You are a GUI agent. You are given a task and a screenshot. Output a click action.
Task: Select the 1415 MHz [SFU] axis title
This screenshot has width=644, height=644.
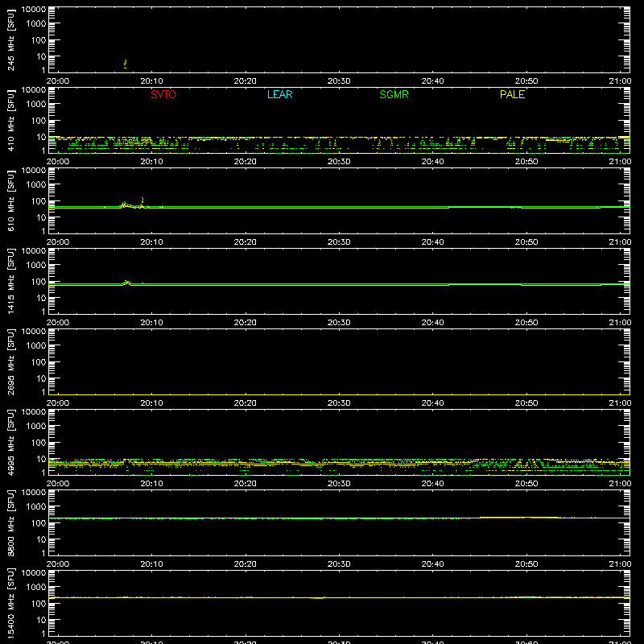click(x=10, y=281)
